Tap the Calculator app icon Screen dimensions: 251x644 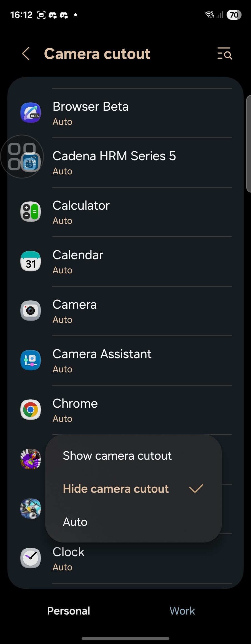pos(31,212)
